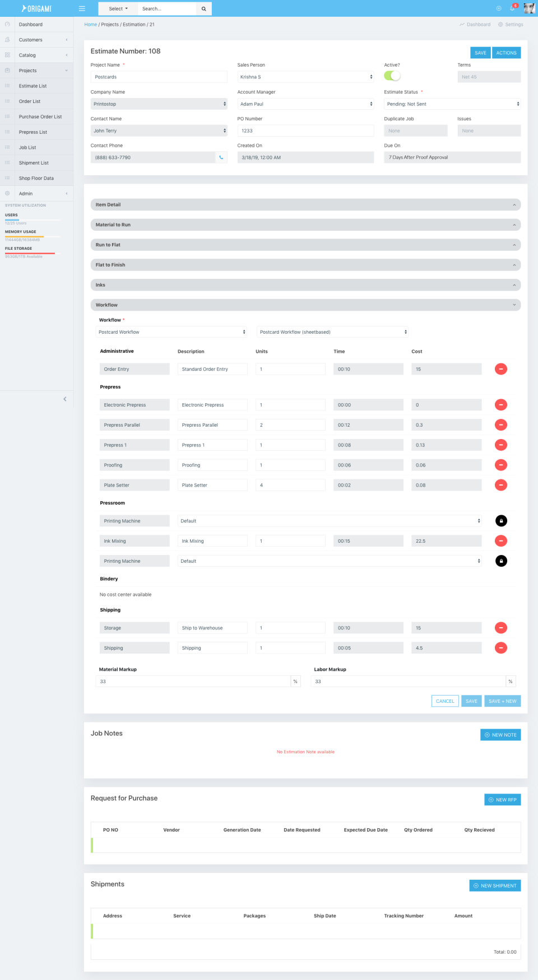Collapse the sidebar with the left chevron

tap(65, 399)
